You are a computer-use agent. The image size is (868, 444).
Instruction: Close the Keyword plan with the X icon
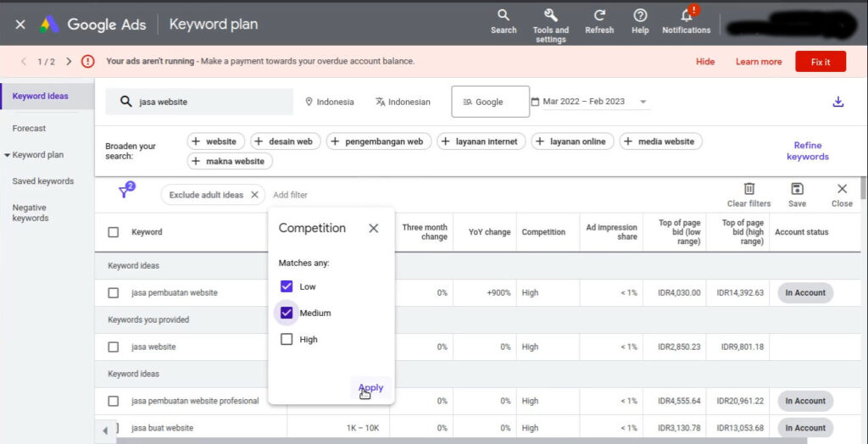(20, 25)
